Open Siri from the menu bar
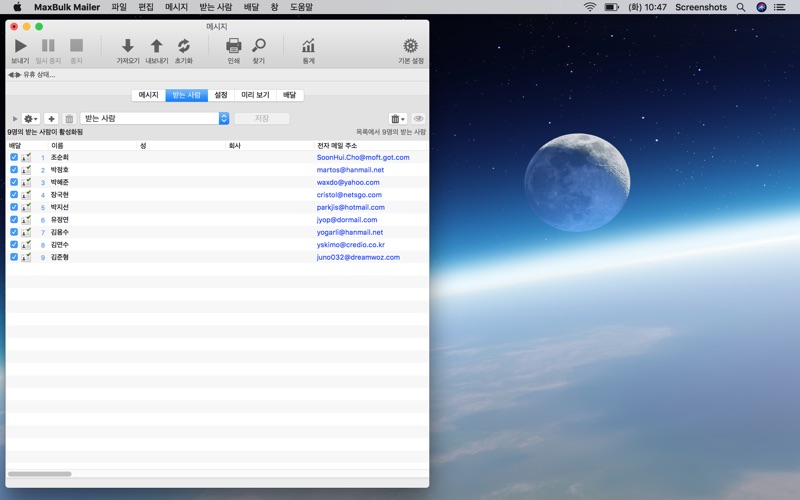This screenshot has width=800, height=500. tap(761, 7)
